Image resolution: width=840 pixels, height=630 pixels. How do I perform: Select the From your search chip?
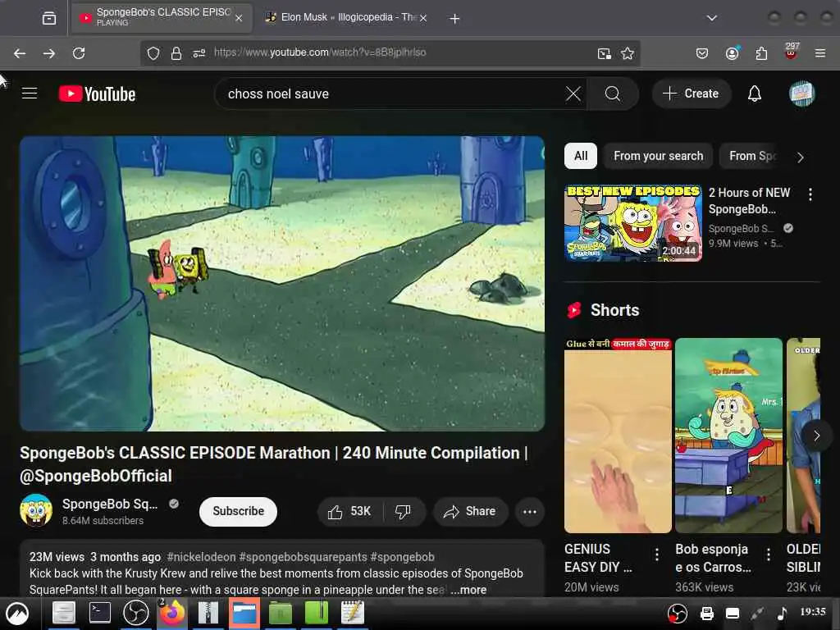(x=659, y=156)
